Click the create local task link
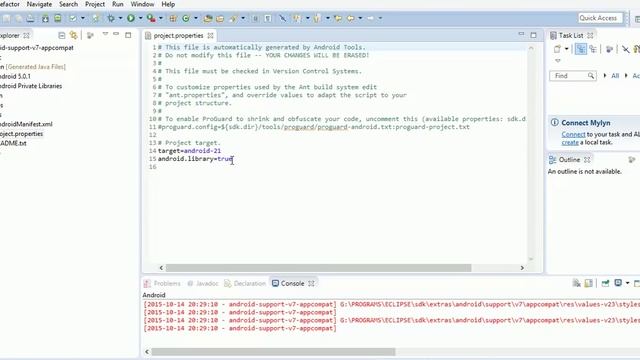The width and height of the screenshot is (640, 360). point(570,142)
